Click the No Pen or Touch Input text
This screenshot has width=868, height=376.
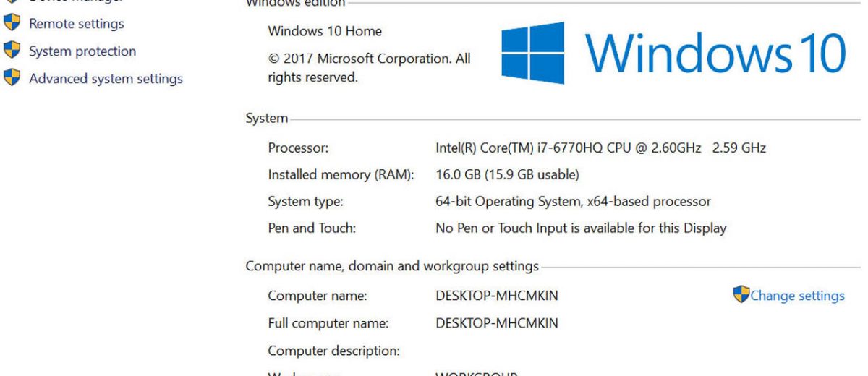581,228
